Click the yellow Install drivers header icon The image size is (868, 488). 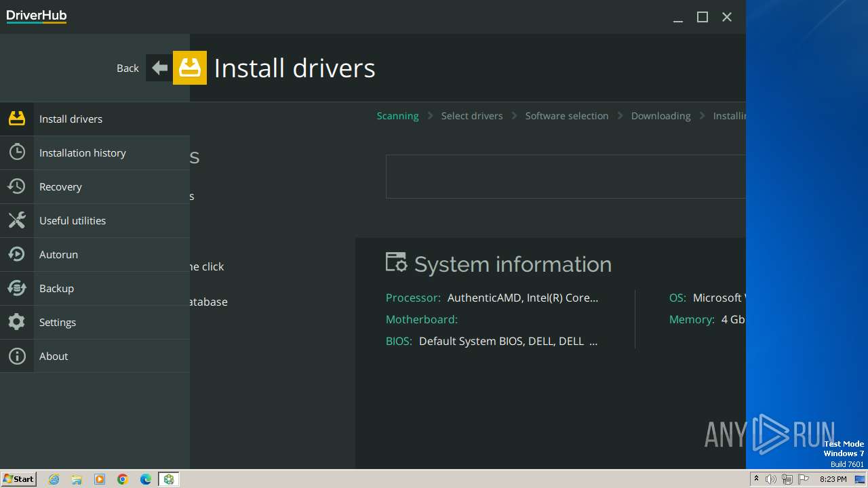(190, 68)
